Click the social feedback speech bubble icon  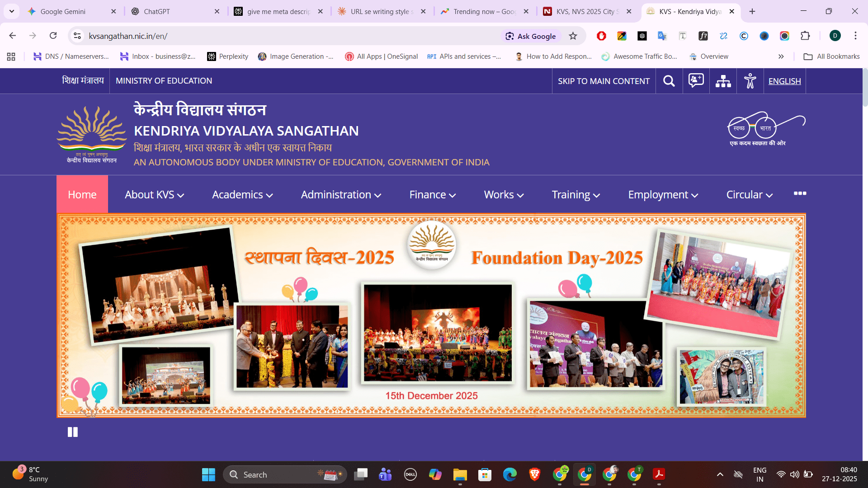(x=695, y=81)
